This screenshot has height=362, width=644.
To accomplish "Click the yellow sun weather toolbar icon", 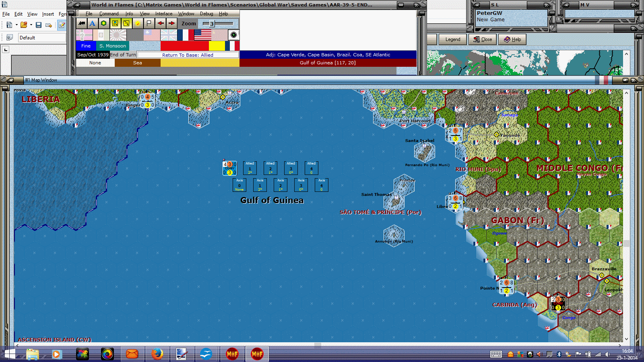I will tap(138, 23).
